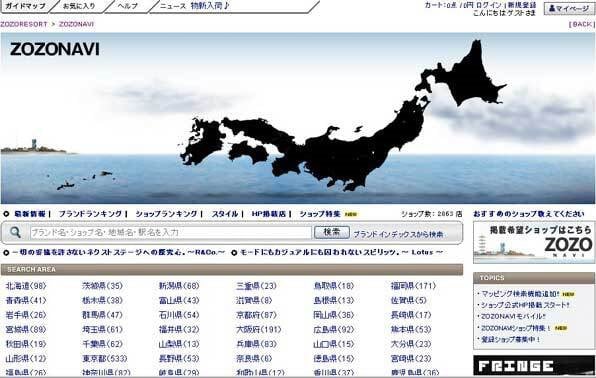This screenshot has width=596, height=378.
Task: Select 宮崎県(23) area
Action: pos(411,359)
